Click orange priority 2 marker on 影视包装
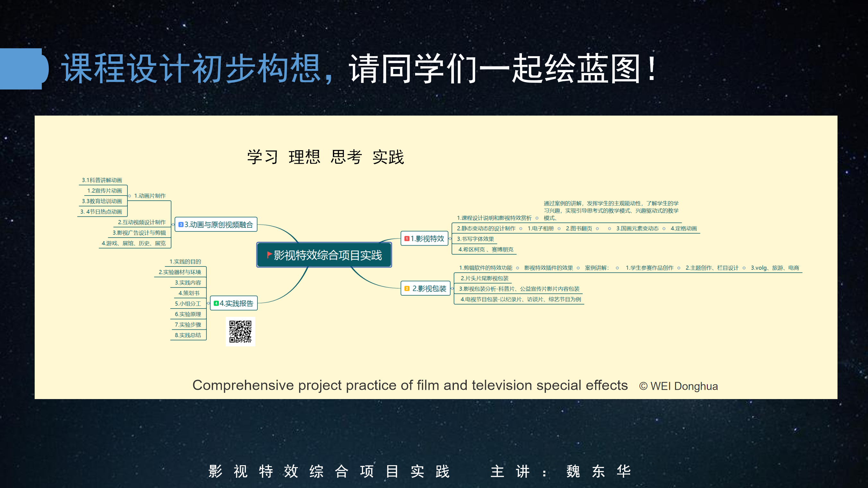Screen dimensions: 868x488 tap(407, 289)
